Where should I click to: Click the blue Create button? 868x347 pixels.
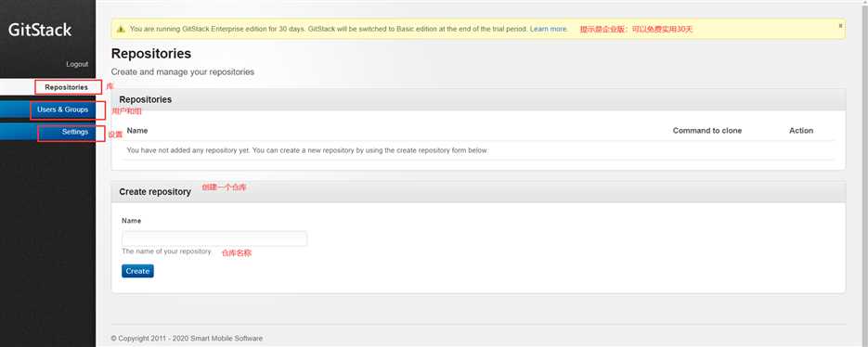coord(137,271)
